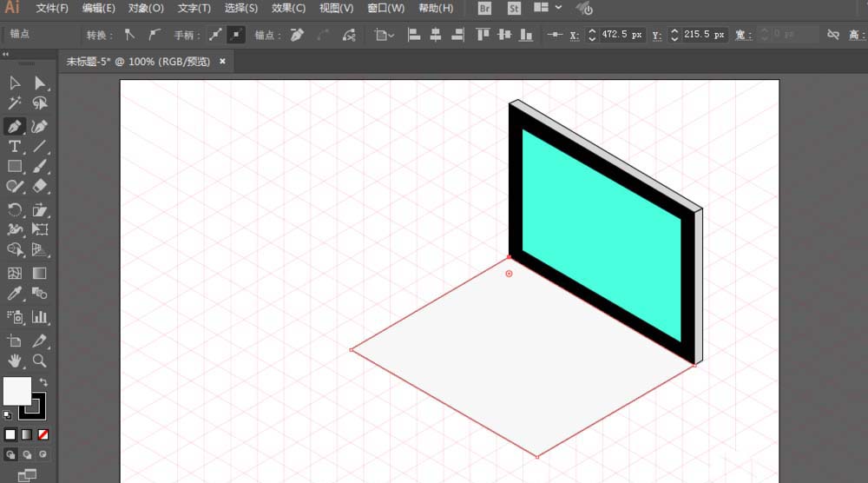
Task: Select the Eyedropper tool
Action: pyautogui.click(x=15, y=293)
